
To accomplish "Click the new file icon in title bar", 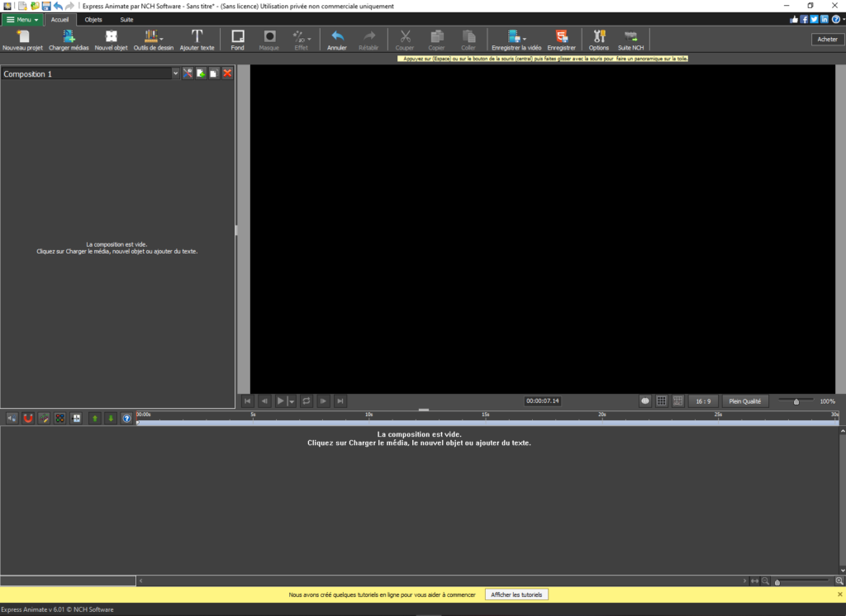I will [x=22, y=6].
